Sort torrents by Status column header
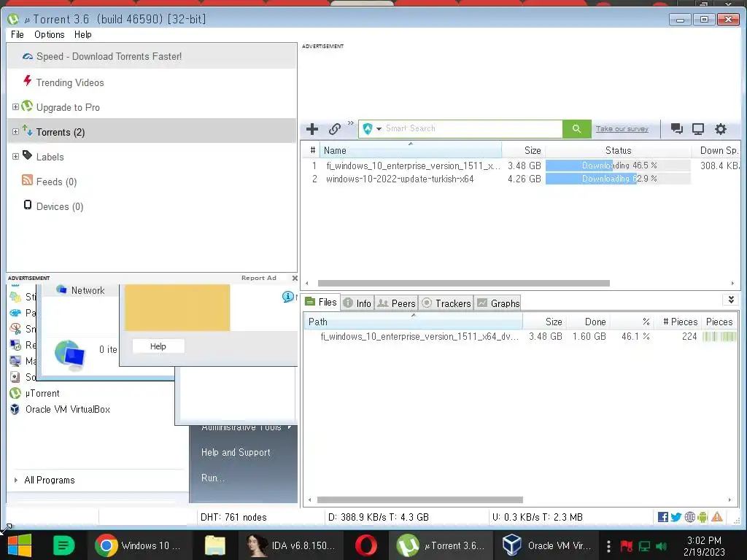Image resolution: width=747 pixels, height=560 pixels. coord(618,150)
